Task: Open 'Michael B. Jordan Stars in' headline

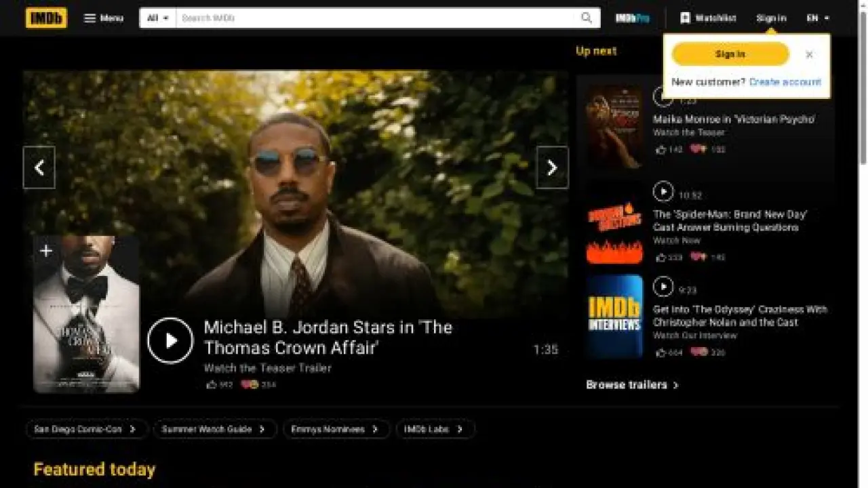Action: coord(328,337)
